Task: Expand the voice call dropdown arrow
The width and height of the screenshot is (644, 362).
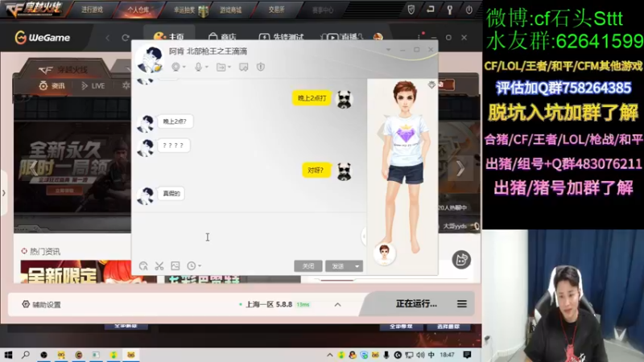Action: point(207,68)
